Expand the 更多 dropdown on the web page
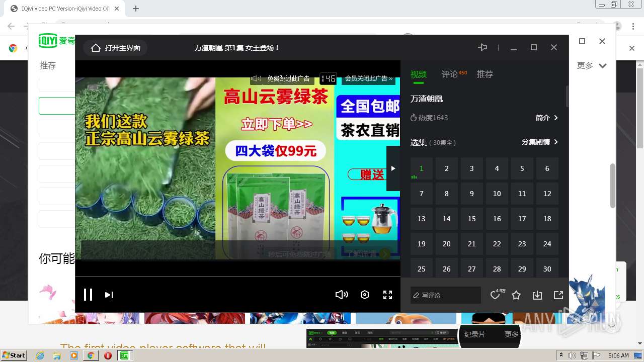 coord(592,65)
